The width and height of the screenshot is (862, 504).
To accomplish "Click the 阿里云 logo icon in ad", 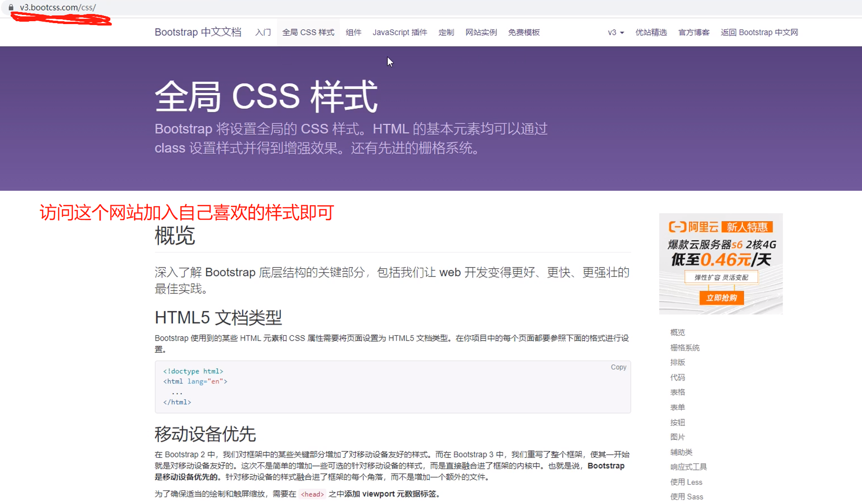I will click(677, 226).
